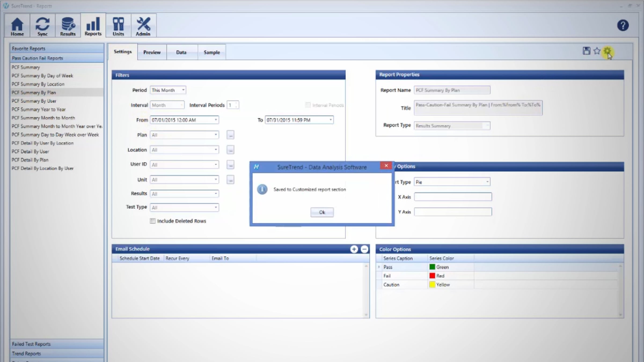644x362 pixels.
Task: Open the Units section
Action: coord(118,26)
